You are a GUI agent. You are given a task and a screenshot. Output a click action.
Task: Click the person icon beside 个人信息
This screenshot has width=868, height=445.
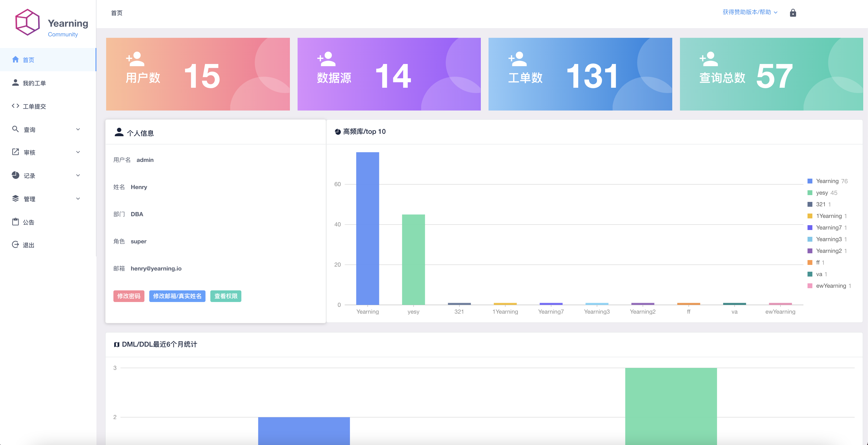119,132
